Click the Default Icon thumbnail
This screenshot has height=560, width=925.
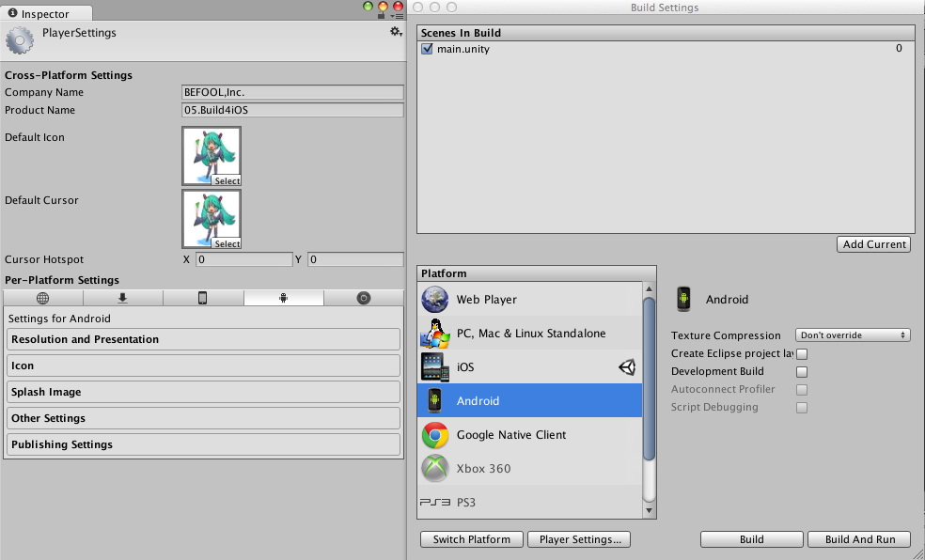[212, 156]
